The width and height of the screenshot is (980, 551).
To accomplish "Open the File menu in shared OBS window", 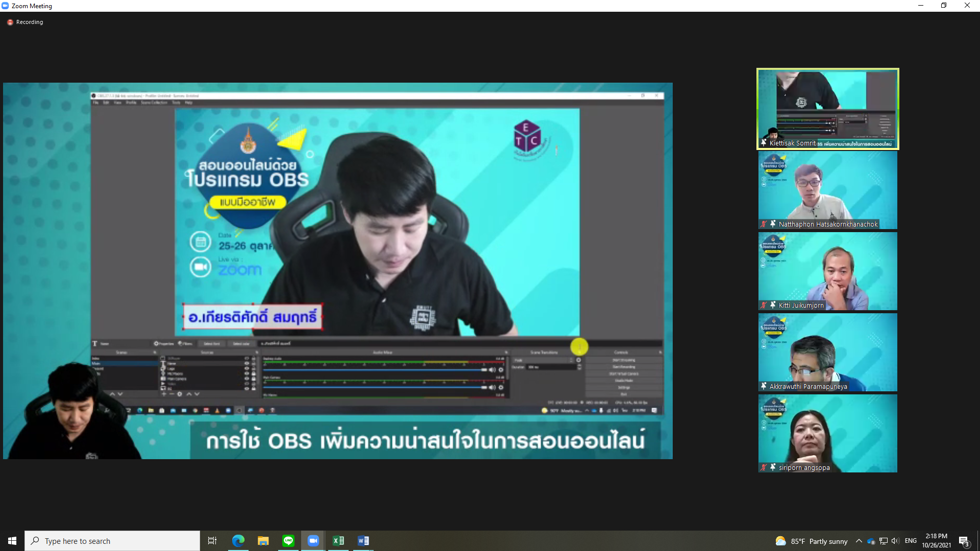I will click(x=95, y=103).
